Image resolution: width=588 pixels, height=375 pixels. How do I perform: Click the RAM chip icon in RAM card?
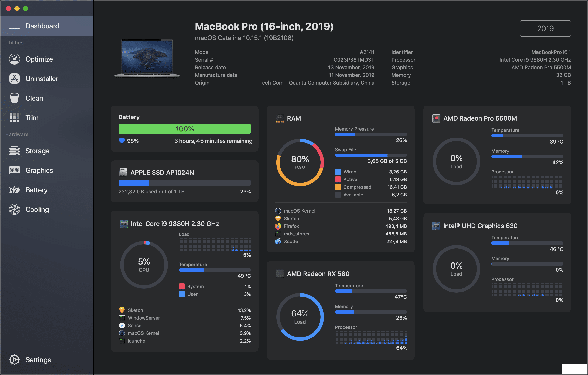[280, 118]
